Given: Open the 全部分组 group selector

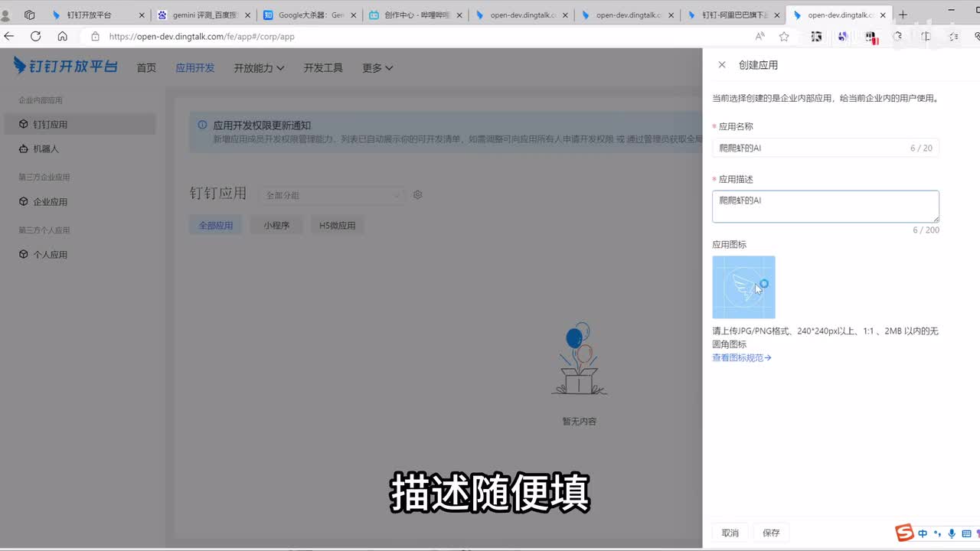Looking at the screenshot, I should pyautogui.click(x=332, y=195).
